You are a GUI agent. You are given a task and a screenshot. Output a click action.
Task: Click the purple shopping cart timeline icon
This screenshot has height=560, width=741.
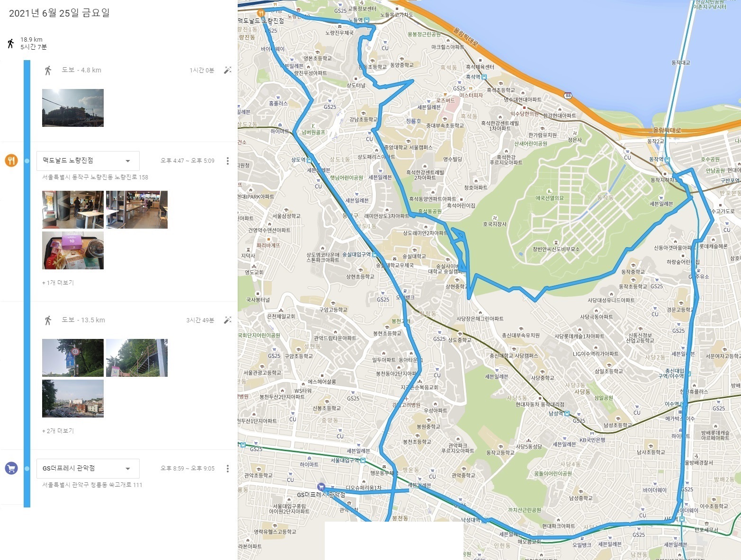click(11, 468)
